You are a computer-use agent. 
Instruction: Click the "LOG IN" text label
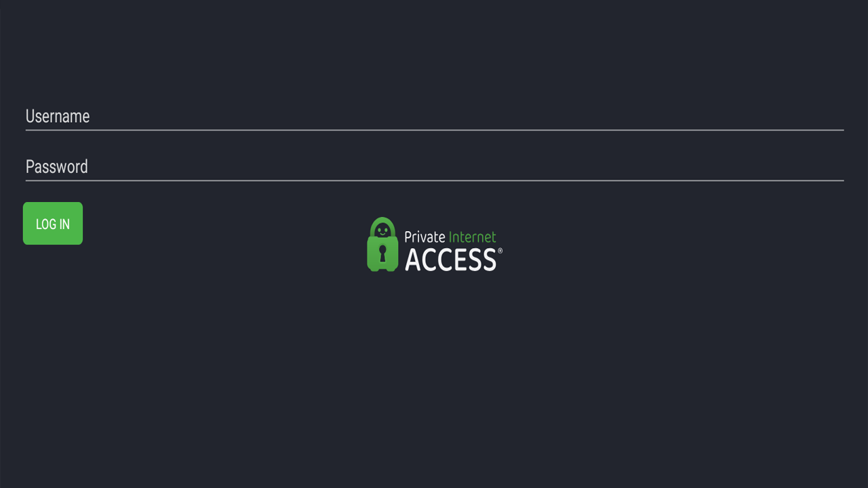tap(53, 224)
